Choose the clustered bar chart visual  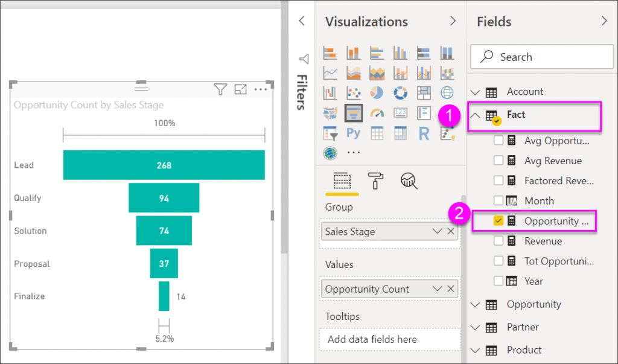click(377, 53)
